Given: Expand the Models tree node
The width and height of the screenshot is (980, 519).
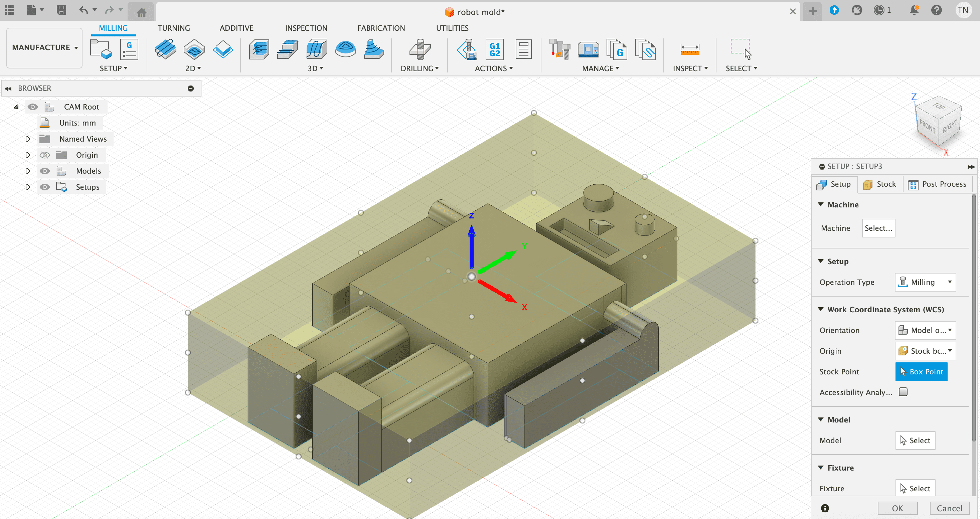Looking at the screenshot, I should [x=27, y=171].
